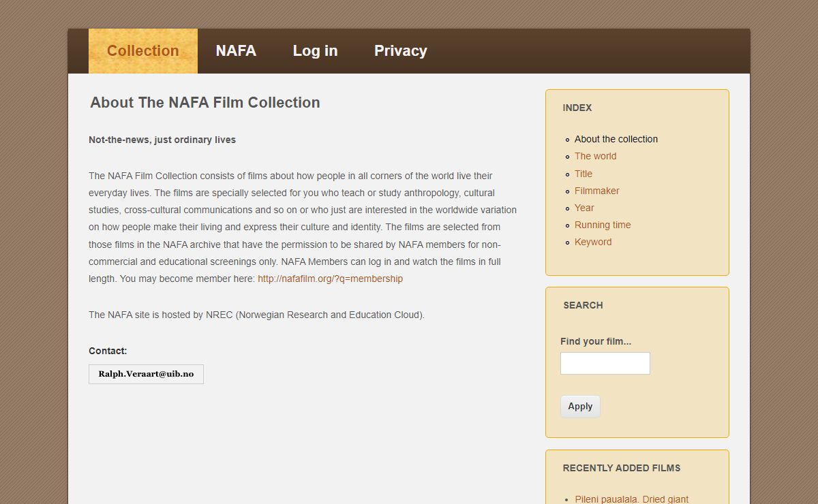Browse films by Running time
Image resolution: width=818 pixels, height=504 pixels.
(x=603, y=225)
